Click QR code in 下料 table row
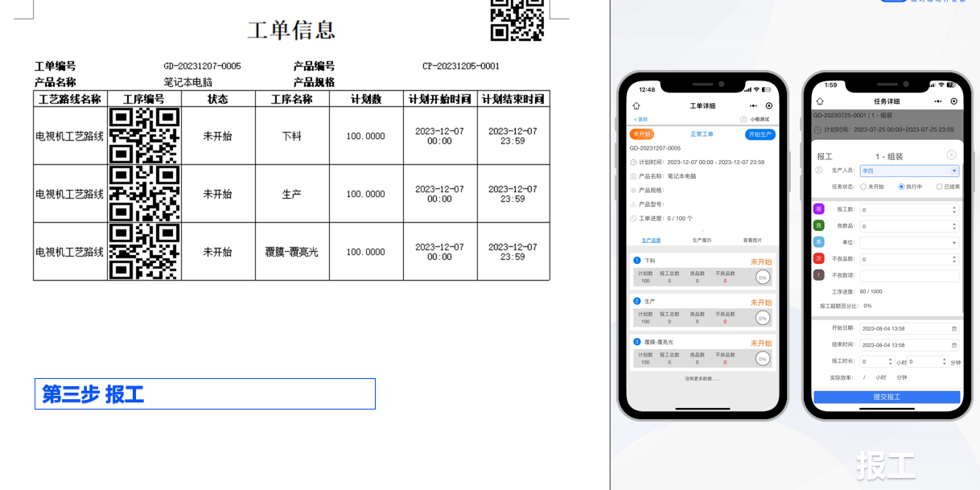This screenshot has height=490, width=980. click(x=144, y=136)
